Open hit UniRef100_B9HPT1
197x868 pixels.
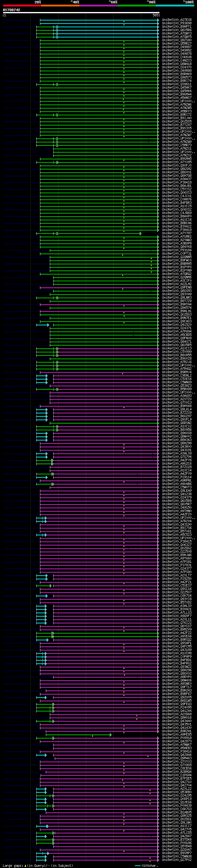(177, 26)
